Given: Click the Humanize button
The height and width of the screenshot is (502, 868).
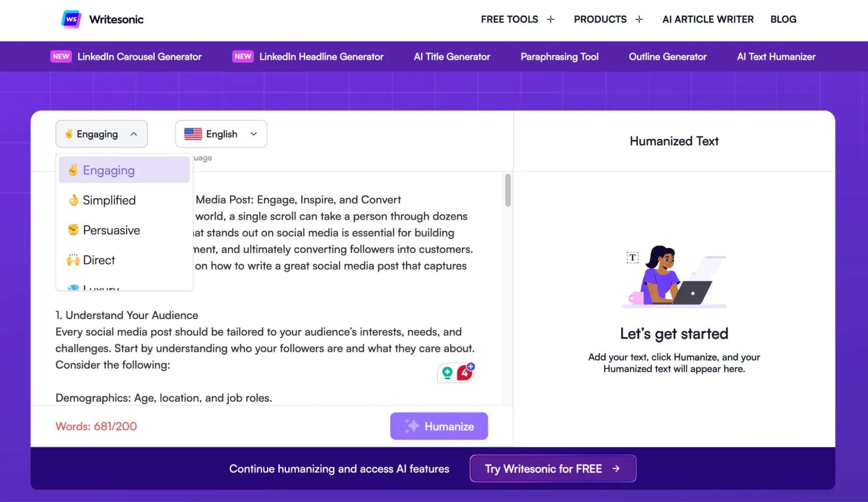Looking at the screenshot, I should 439,426.
